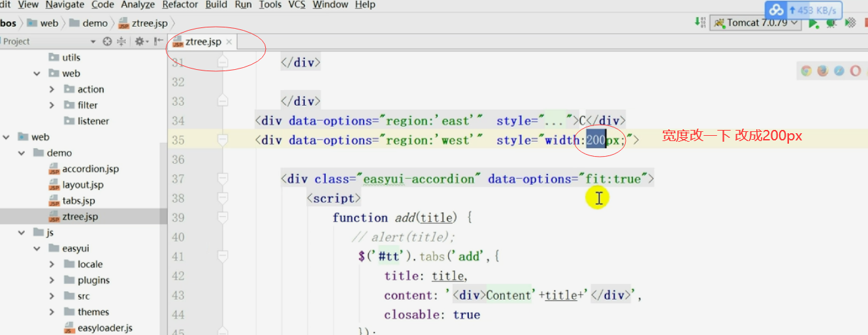Collapse the demo folder
The image size is (868, 335).
pos(22,153)
